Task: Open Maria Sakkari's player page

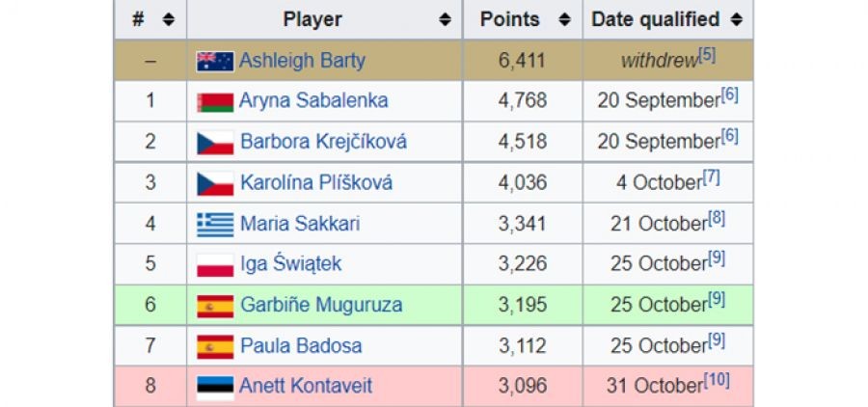Action: (300, 224)
